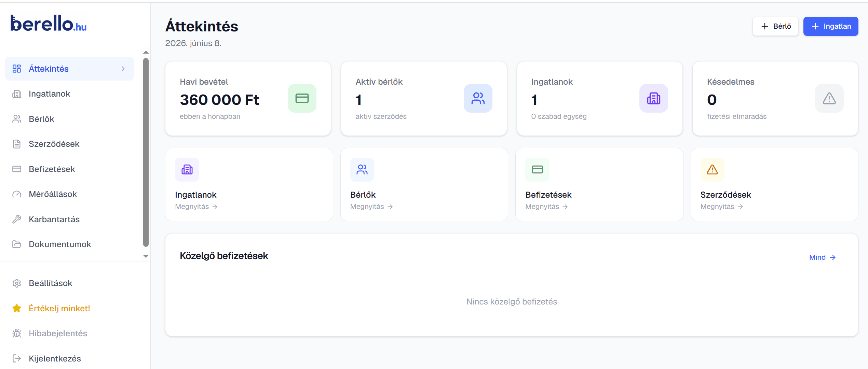Click the Értékelj minket! link
This screenshot has width=868, height=369.
click(x=70, y=308)
